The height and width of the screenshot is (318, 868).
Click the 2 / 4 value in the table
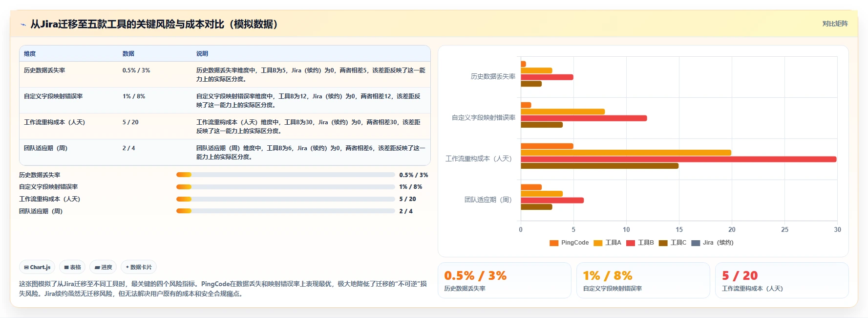point(128,148)
